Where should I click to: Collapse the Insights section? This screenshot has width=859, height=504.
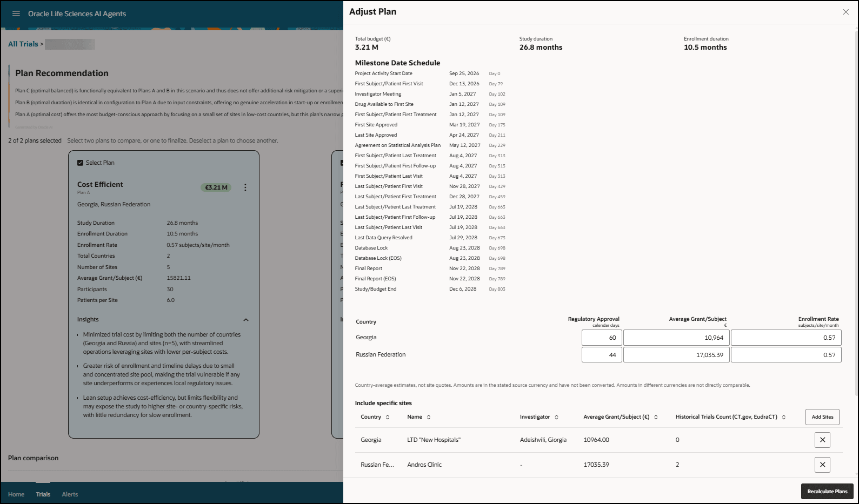coord(246,320)
